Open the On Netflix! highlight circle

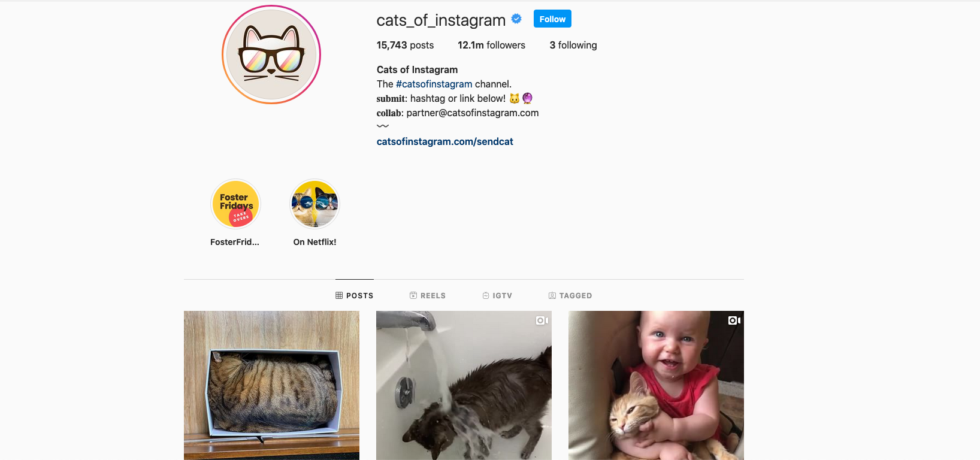314,204
